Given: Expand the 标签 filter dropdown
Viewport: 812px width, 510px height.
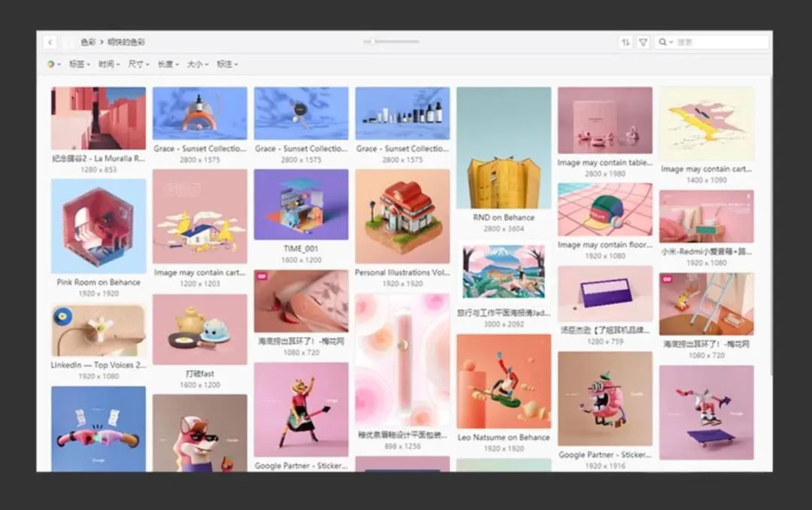Looking at the screenshot, I should point(79,65).
